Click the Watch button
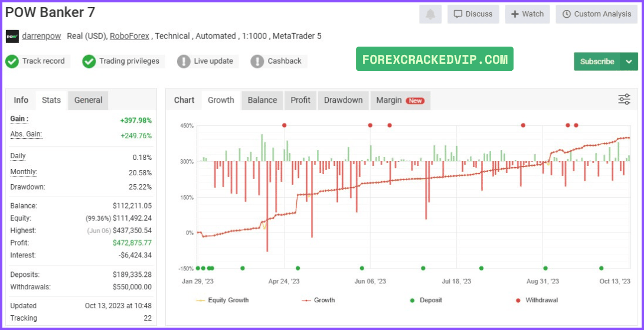Image resolution: width=644 pixels, height=330 pixels. [527, 14]
